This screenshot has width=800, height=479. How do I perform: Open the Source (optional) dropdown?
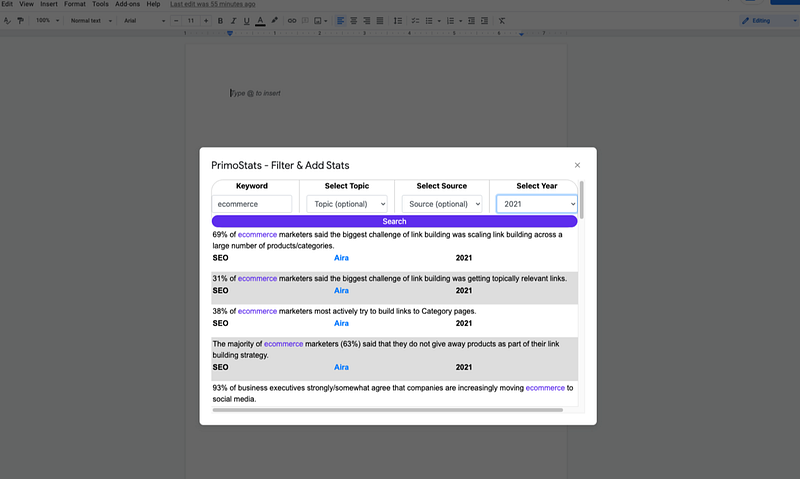(442, 204)
